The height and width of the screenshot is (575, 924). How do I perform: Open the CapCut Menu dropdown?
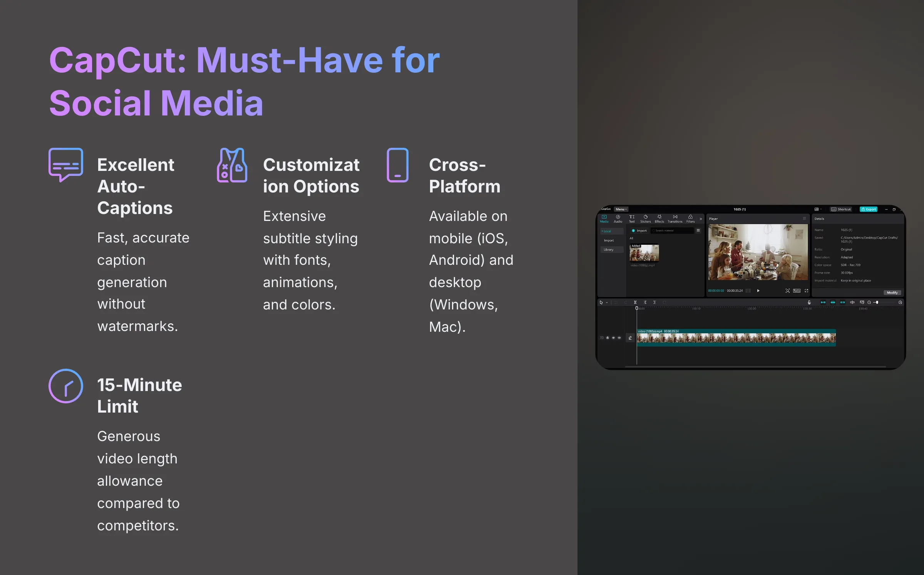(621, 209)
